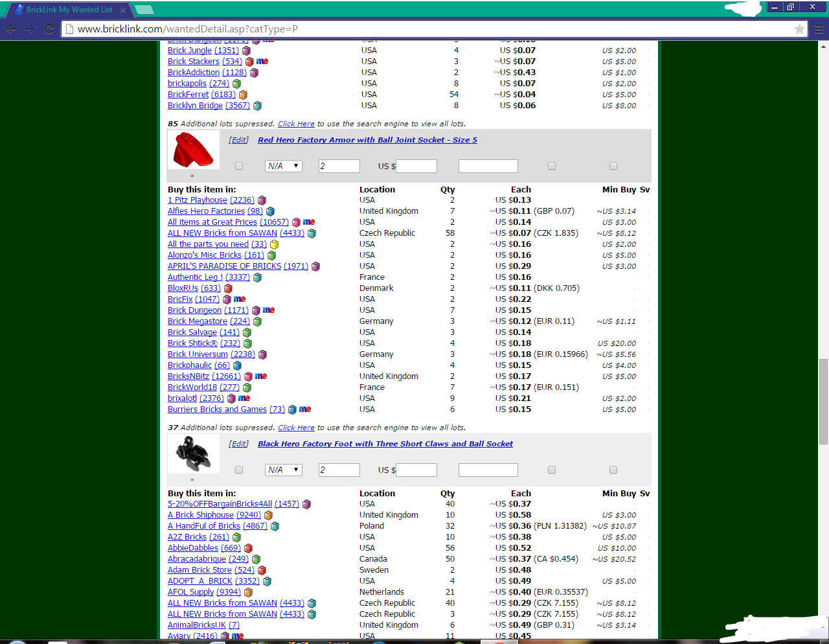Focus the quantity field for Black Hero Factory Foot
The height and width of the screenshot is (644, 829).
(339, 470)
